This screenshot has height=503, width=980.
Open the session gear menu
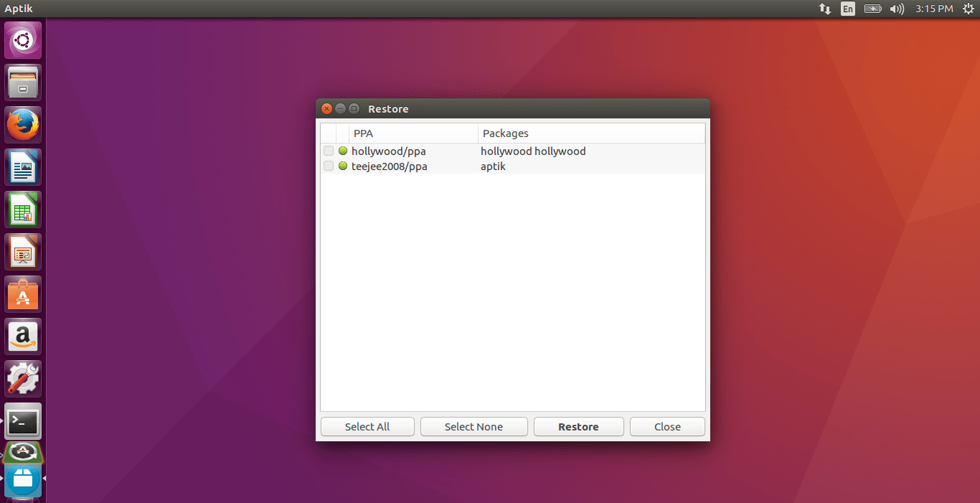970,9
